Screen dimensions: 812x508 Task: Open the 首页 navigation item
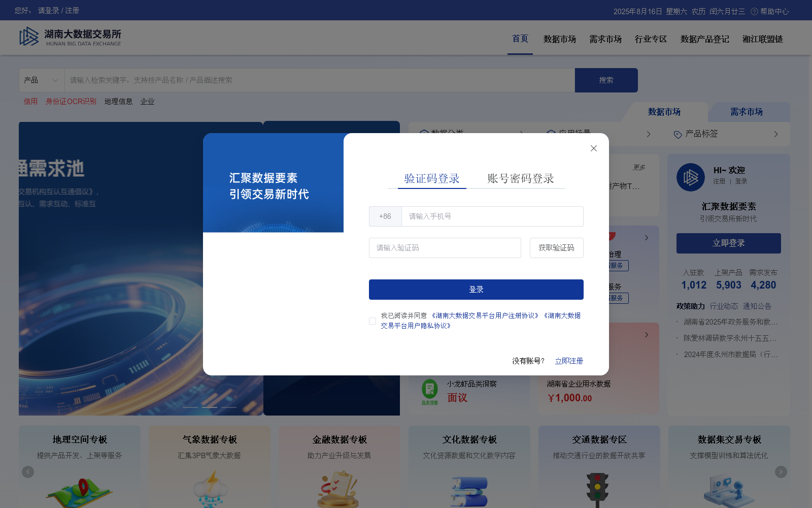(520, 39)
